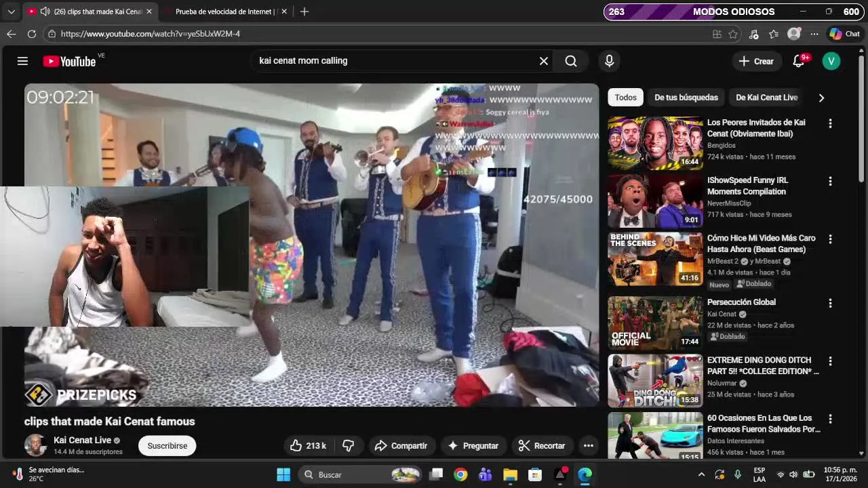Open options for IShowSpeed Funny IRL video
Image resolution: width=868 pixels, height=488 pixels.
(830, 181)
